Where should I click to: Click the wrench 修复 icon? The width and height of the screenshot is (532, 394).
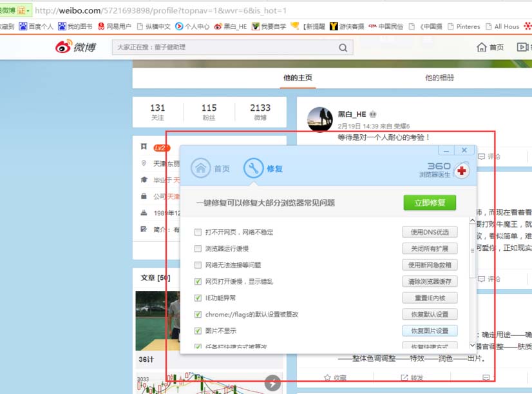click(254, 168)
